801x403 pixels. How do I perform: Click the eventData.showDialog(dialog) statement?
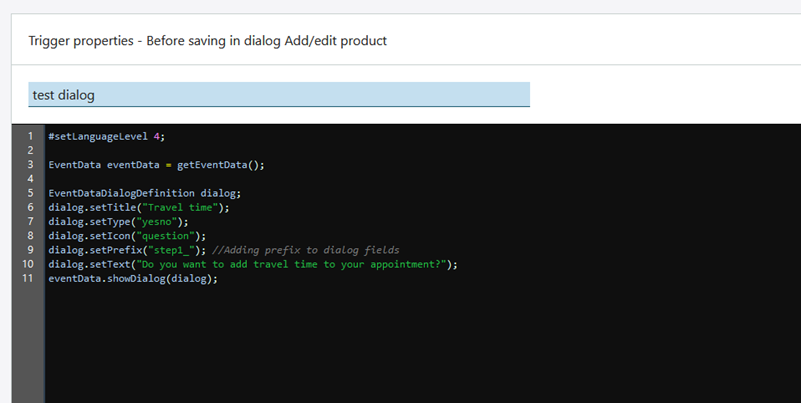click(x=132, y=279)
